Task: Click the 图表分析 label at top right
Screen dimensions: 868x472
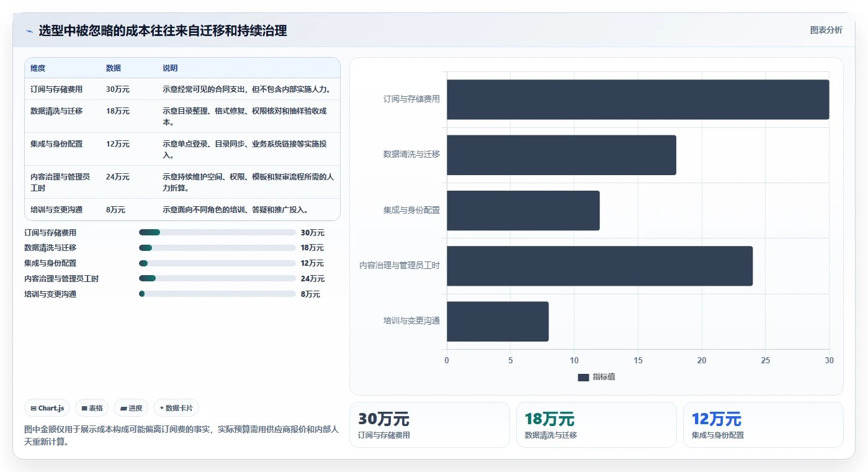Action: 826,30
